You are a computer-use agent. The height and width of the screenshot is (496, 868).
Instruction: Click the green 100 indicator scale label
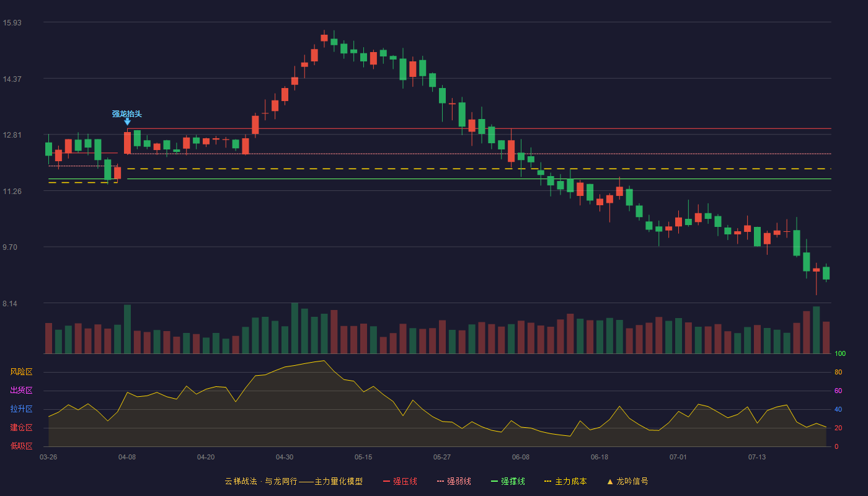point(839,354)
